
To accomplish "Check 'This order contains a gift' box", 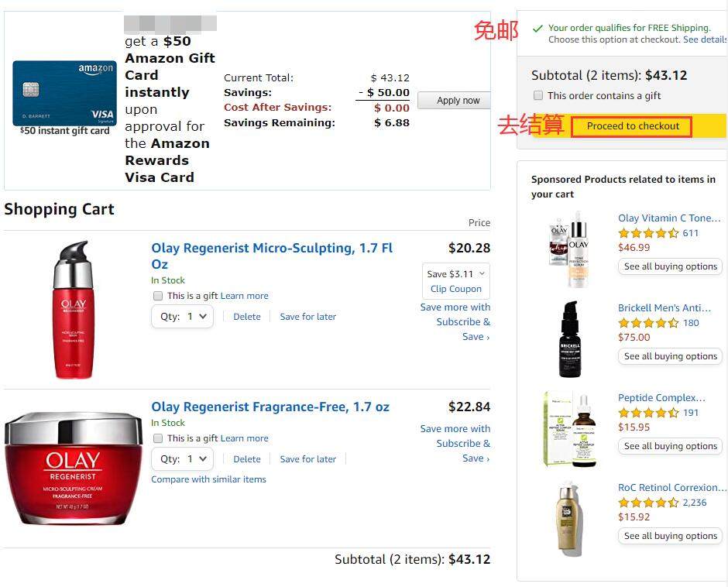I will coord(538,96).
